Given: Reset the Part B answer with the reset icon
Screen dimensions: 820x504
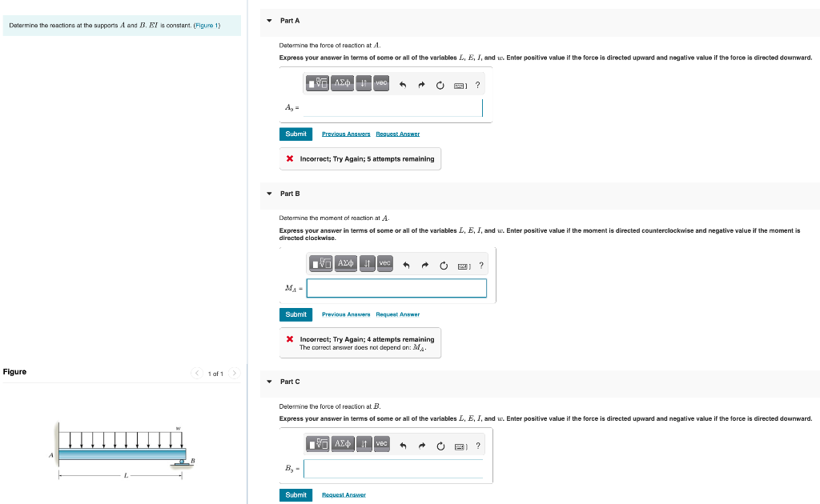Looking at the screenshot, I should 444,266.
